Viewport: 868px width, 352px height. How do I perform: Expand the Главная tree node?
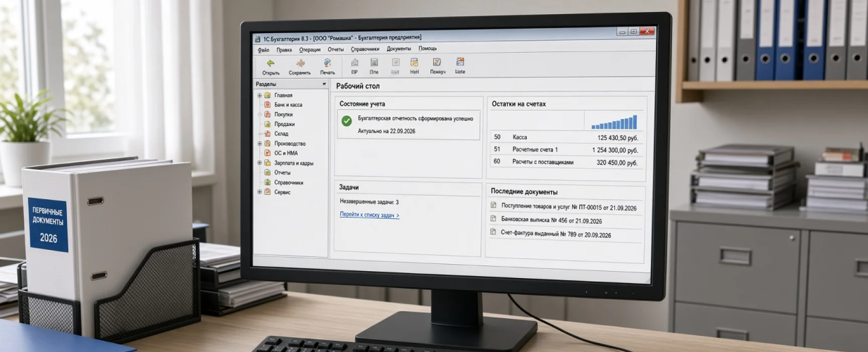tap(259, 95)
